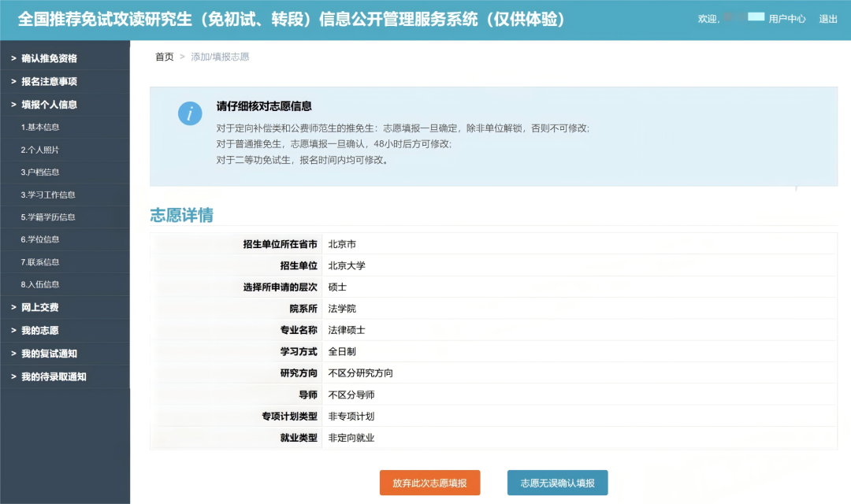Open 我的志愿 menu section
Viewport: 851px width, 504px height.
coord(40,331)
